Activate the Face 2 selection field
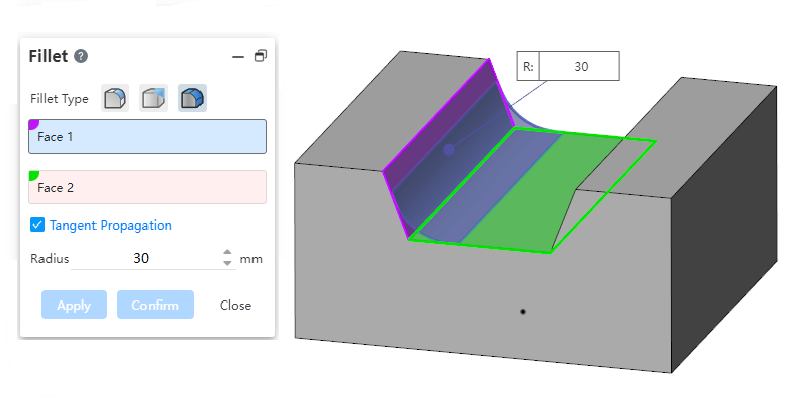800x398 pixels. (x=147, y=187)
